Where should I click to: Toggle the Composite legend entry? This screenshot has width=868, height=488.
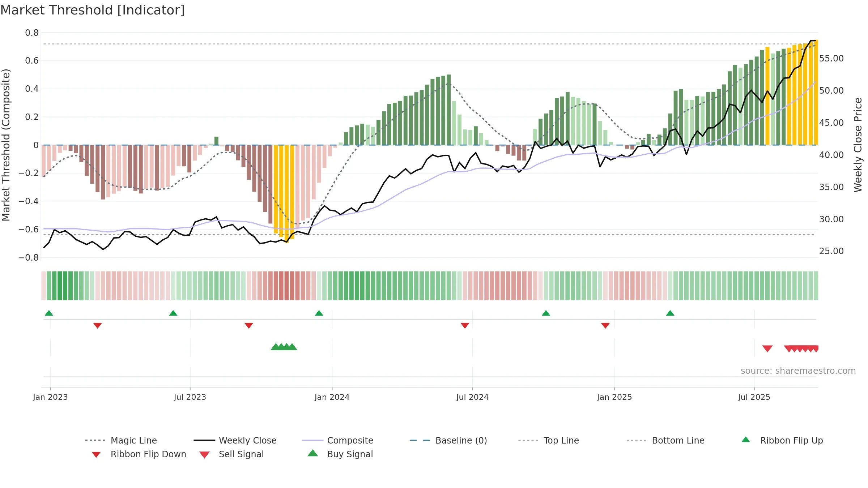[x=338, y=440]
